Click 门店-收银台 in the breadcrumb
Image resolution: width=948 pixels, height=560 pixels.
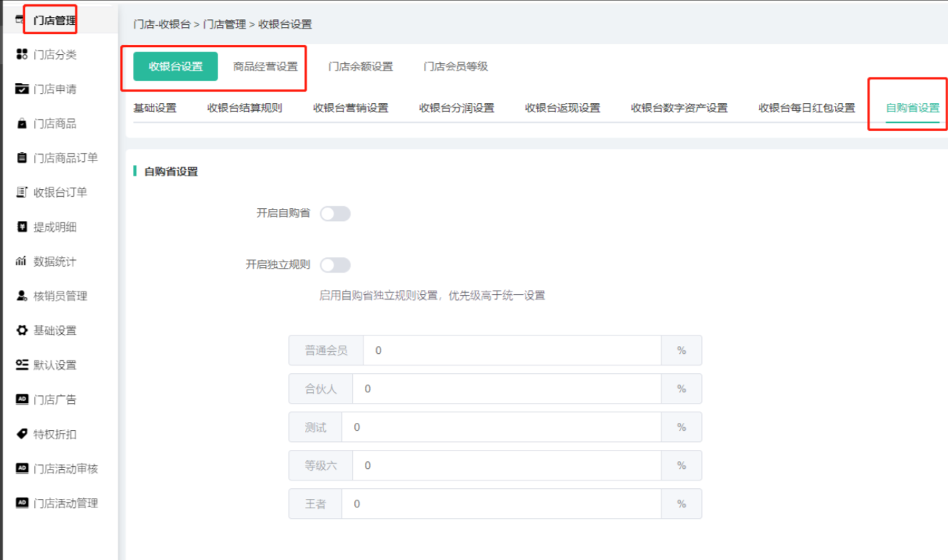pyautogui.click(x=162, y=24)
